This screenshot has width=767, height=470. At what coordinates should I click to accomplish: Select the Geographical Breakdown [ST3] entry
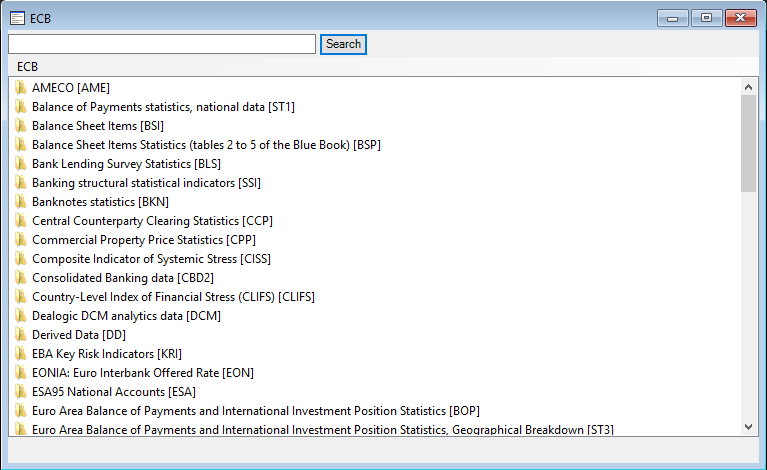click(x=322, y=429)
